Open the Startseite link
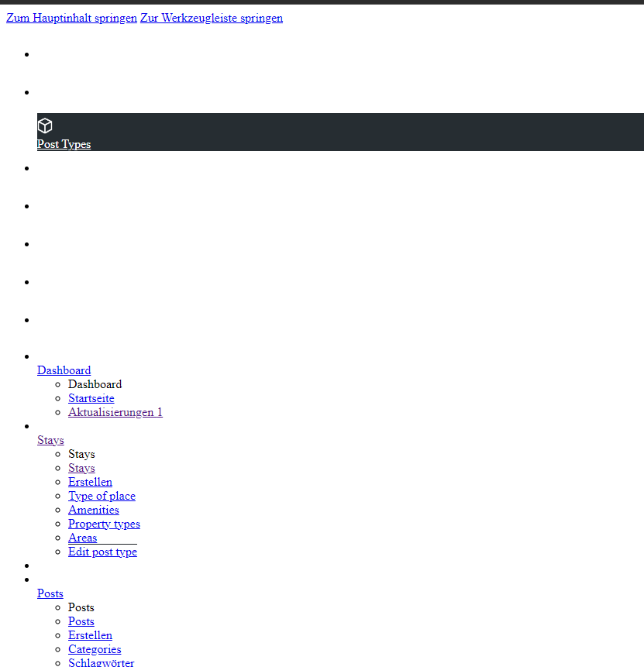 [91, 397]
